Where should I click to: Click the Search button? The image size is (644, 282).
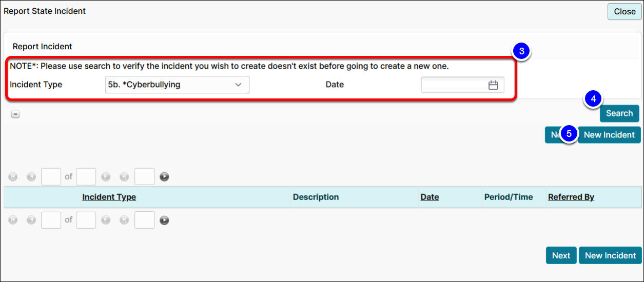pyautogui.click(x=619, y=113)
